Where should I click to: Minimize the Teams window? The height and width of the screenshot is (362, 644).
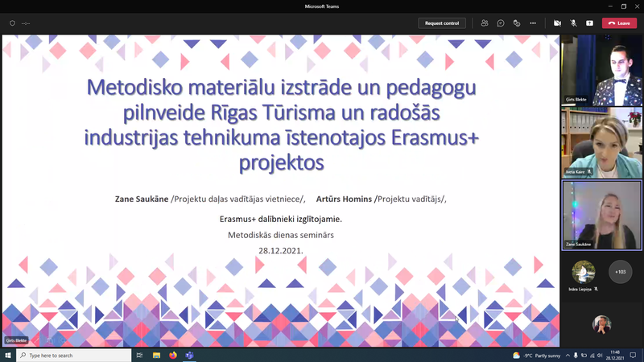click(x=610, y=6)
